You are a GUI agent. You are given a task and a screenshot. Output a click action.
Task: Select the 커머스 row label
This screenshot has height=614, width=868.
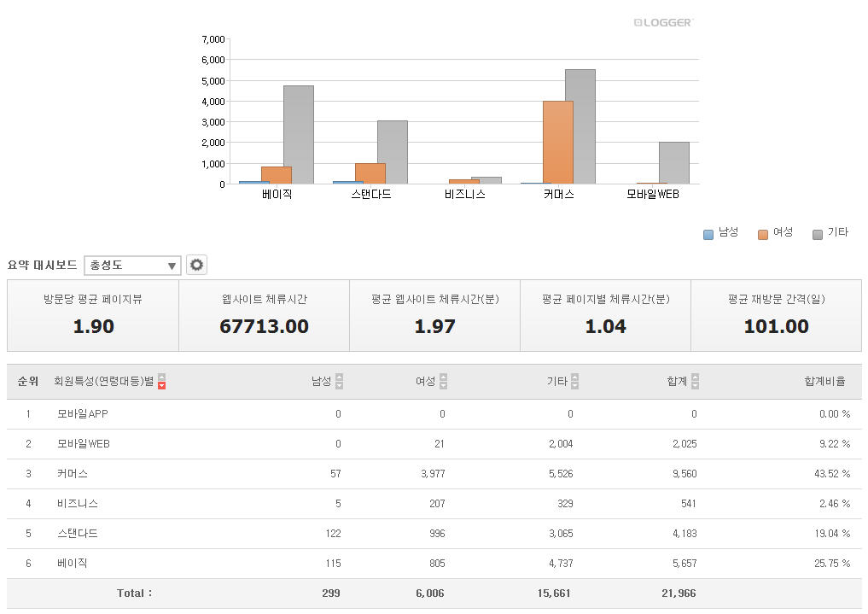pyautogui.click(x=73, y=474)
